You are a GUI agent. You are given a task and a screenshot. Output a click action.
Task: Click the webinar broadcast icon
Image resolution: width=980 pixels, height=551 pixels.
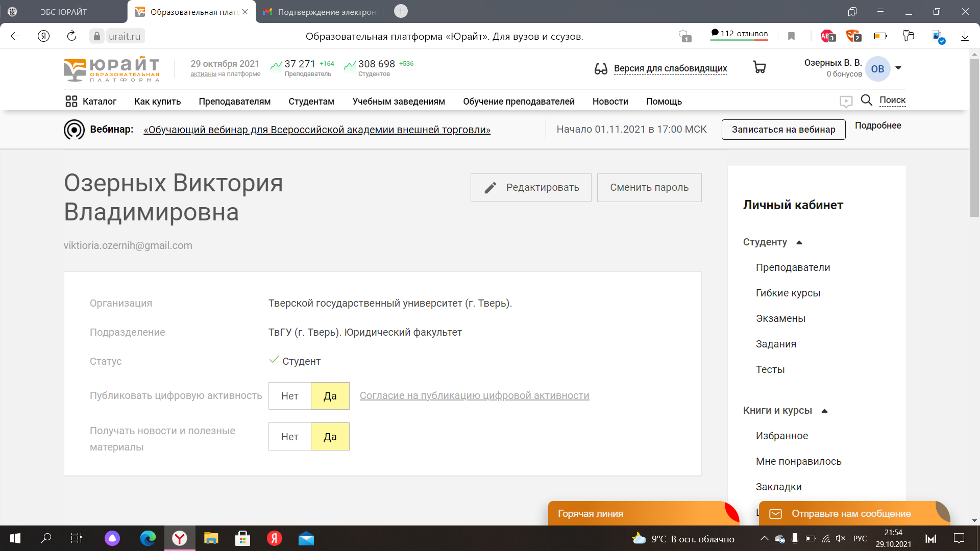point(74,130)
